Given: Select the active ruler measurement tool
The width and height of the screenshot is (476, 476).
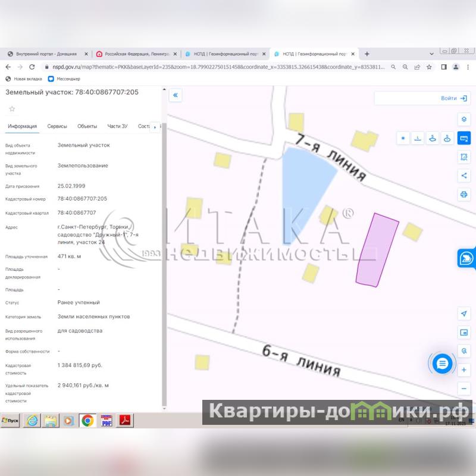Looking at the screenshot, I should pyautogui.click(x=464, y=138).
